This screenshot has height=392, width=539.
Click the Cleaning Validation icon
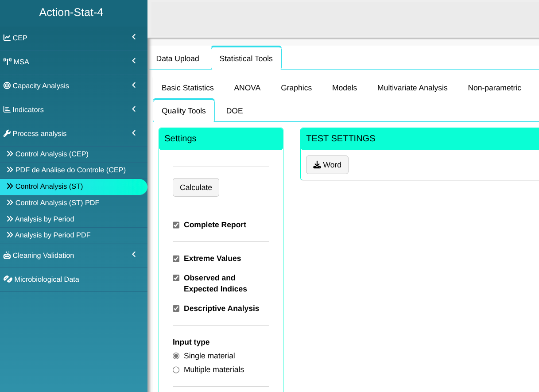(7, 255)
